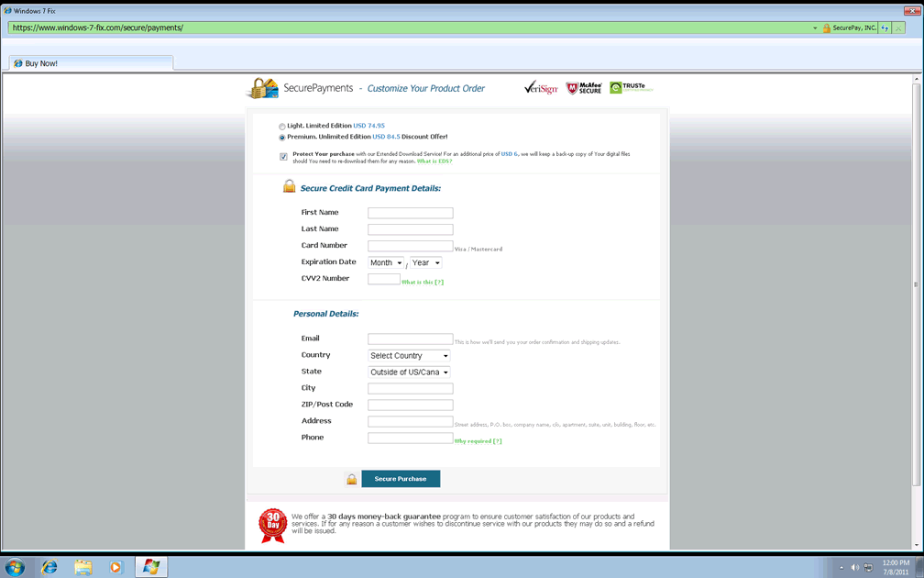Screen dimensions: 924x578
Task: Click the volume speaker icon in system tray
Action: click(x=854, y=568)
